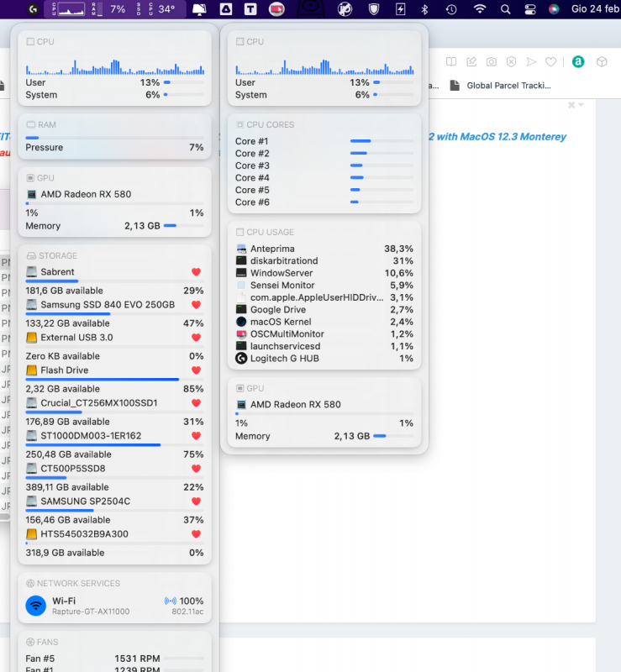Viewport: 621px width, 672px height.
Task: Click the send arrow icon in browser toolbar
Action: 531,61
